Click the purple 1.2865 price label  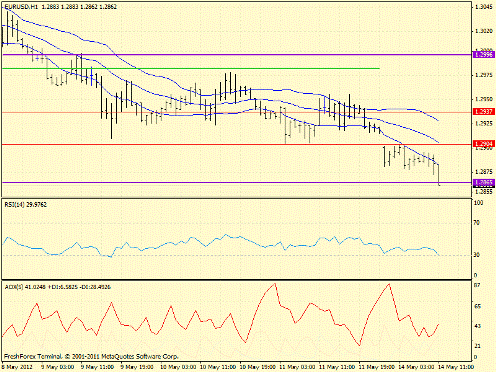click(484, 182)
